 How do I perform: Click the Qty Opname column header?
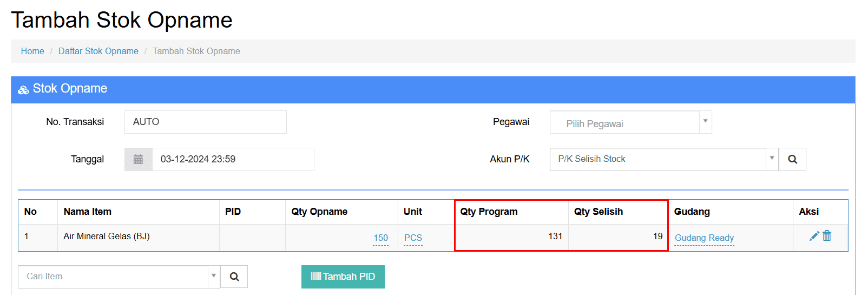[319, 212]
